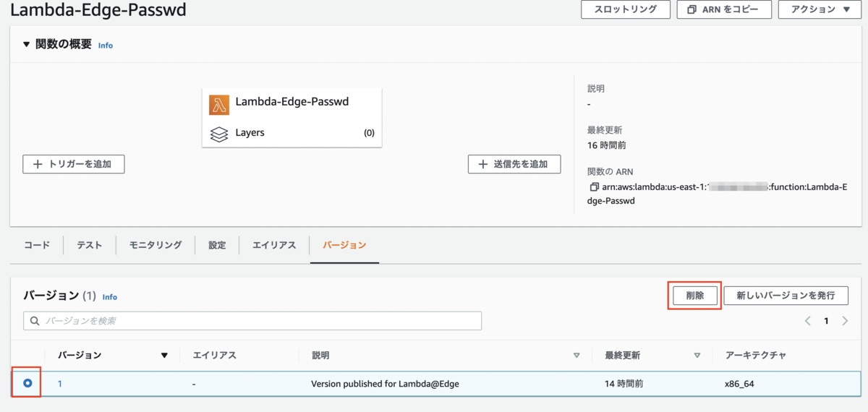Click the トリガーを追加 button
This screenshot has width=868, height=412.
tap(74, 164)
